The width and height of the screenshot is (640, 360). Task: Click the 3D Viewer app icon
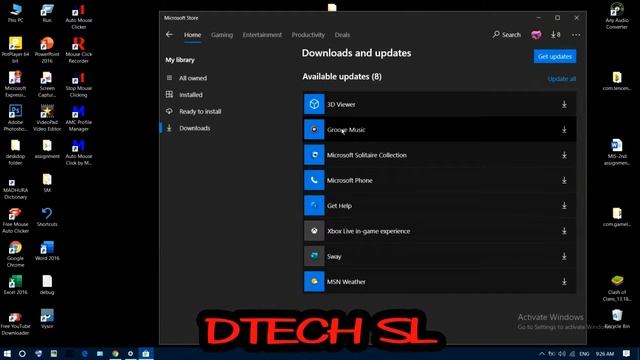(x=314, y=104)
